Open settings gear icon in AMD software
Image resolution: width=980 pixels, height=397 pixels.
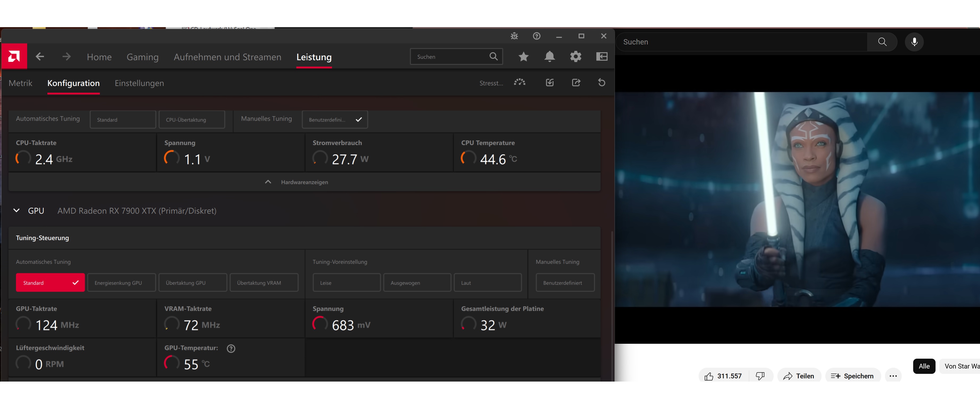575,57
